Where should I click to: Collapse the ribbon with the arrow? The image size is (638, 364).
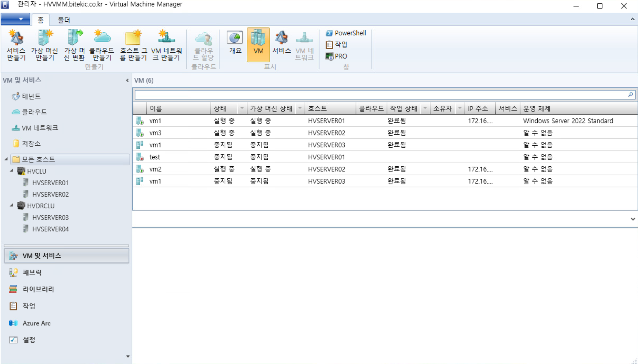(633, 19)
